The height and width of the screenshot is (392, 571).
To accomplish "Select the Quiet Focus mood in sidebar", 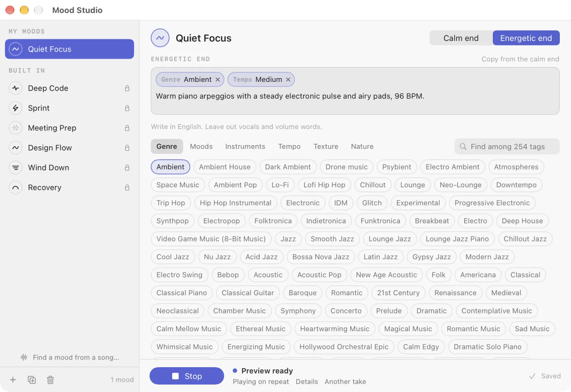I will [x=70, y=49].
